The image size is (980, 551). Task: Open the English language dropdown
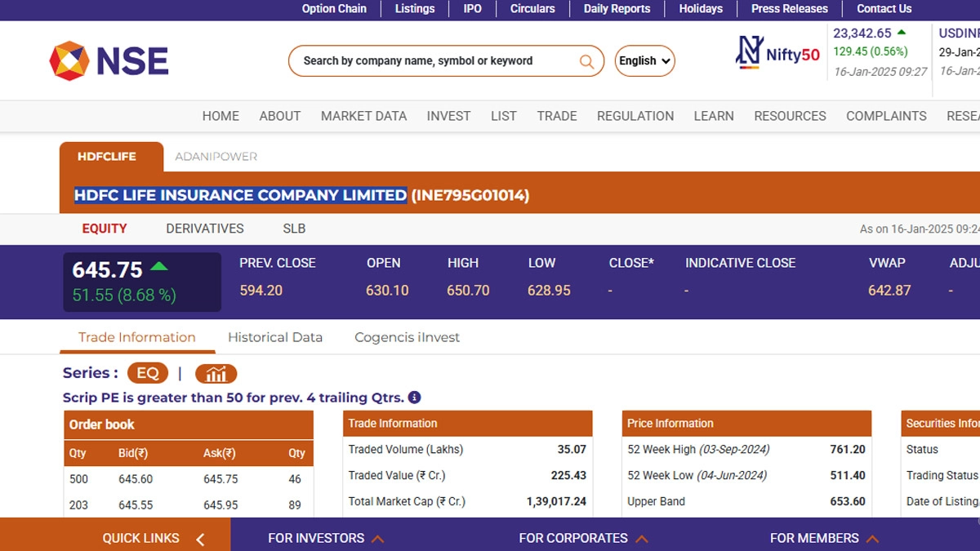pos(644,61)
